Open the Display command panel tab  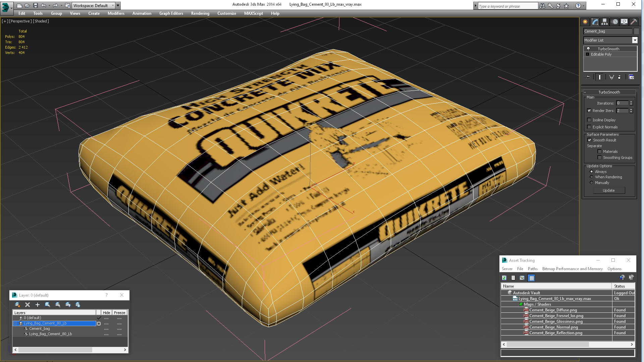624,22
